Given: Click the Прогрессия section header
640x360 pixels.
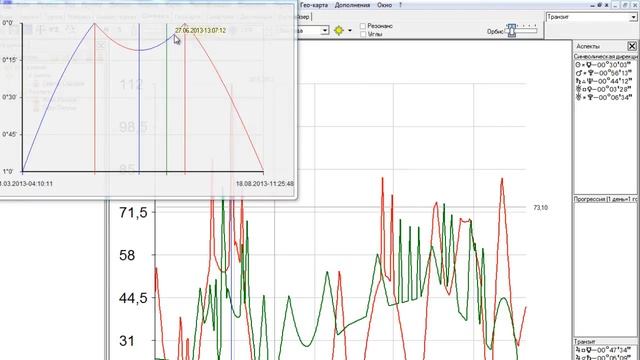Looking at the screenshot, I should click(x=606, y=199).
